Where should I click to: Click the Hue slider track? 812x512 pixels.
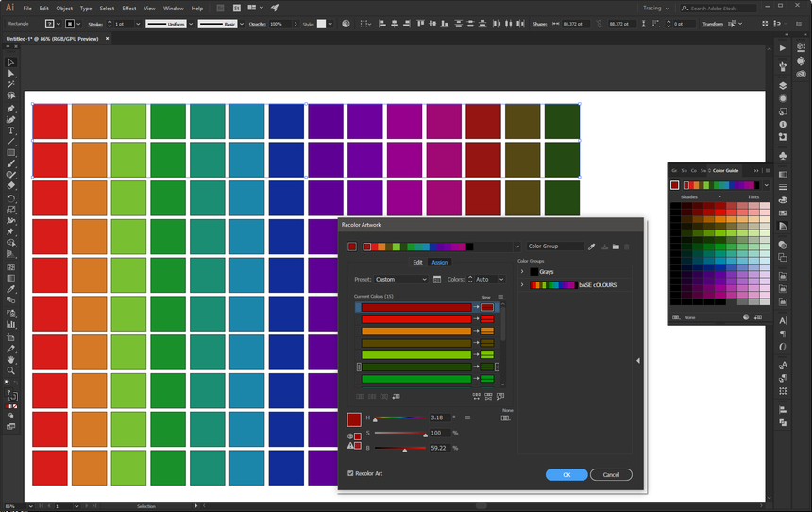[401, 418]
